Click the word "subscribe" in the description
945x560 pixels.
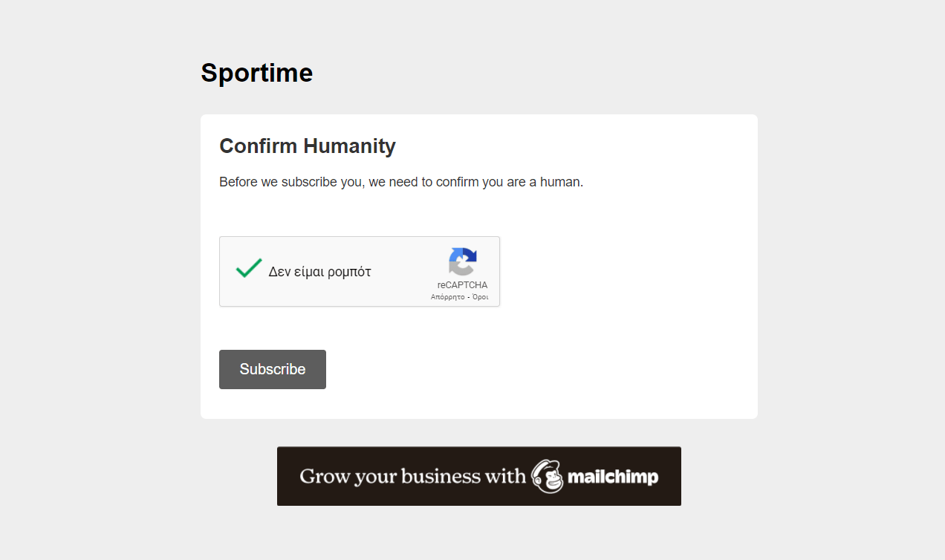point(309,182)
